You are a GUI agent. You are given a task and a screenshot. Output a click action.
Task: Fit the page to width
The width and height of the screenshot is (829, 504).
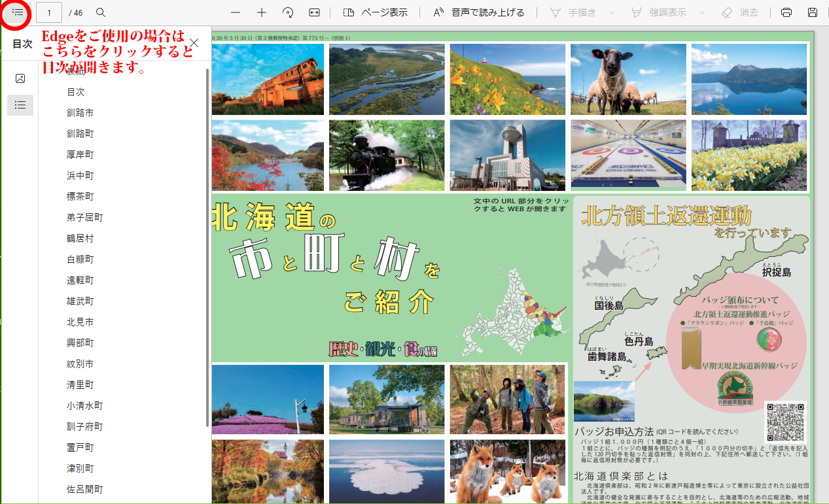click(314, 12)
